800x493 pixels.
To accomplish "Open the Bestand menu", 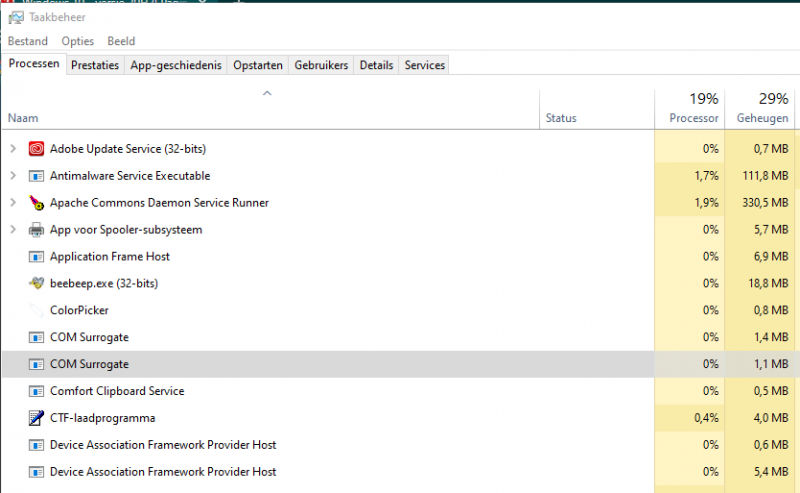I will coord(28,41).
